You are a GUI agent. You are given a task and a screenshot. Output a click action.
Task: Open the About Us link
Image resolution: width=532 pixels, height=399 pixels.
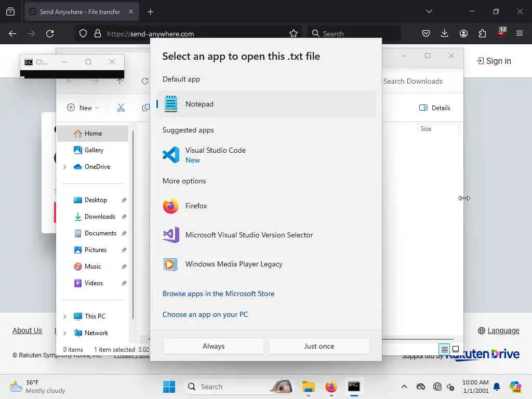(x=27, y=330)
